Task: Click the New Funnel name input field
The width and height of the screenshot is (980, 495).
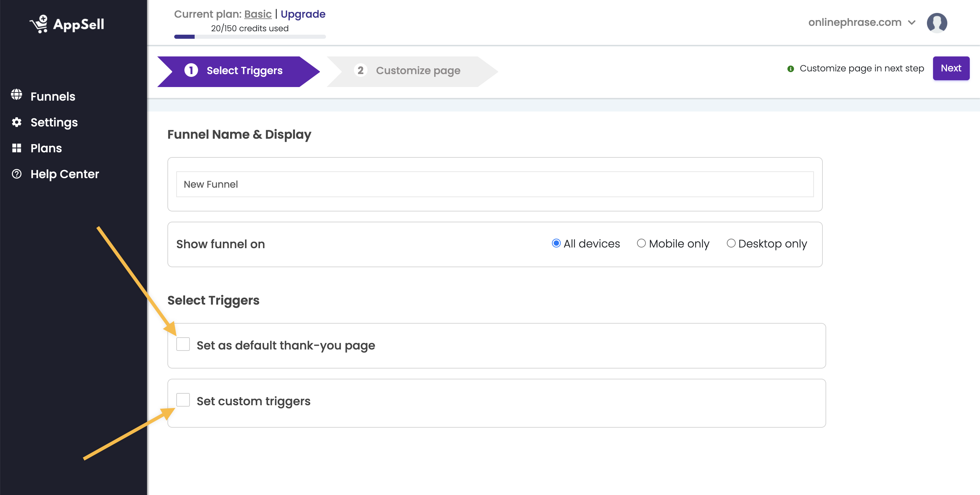Action: pyautogui.click(x=494, y=184)
